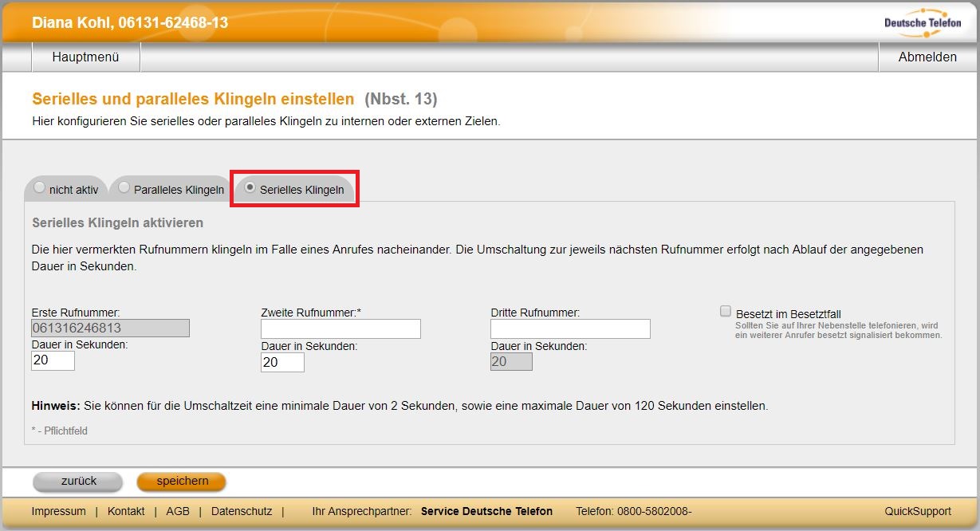This screenshot has height=531, width=980.
Task: Open the AGB link
Action: (178, 511)
